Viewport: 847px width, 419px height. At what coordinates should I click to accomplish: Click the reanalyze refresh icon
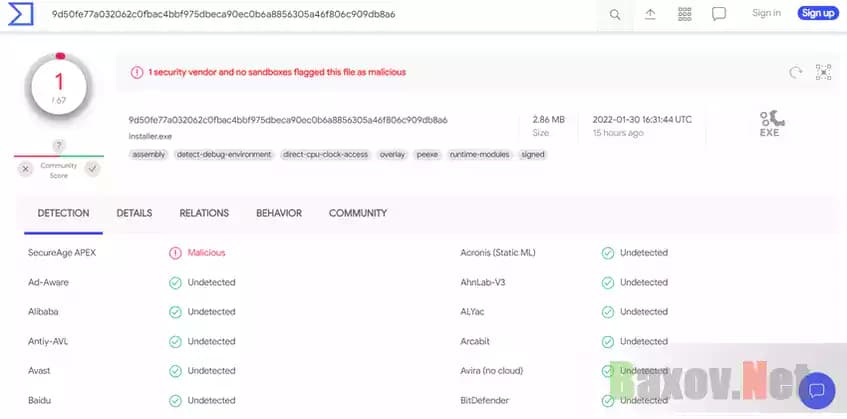796,72
